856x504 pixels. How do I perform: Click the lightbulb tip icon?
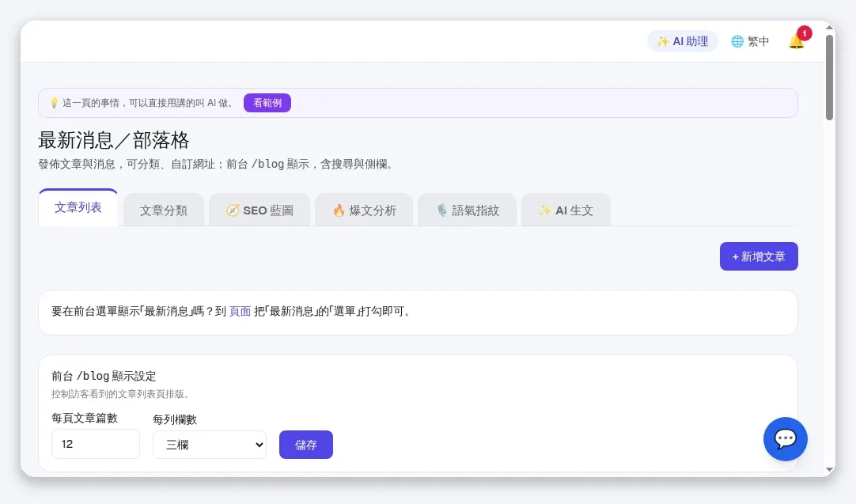click(54, 103)
